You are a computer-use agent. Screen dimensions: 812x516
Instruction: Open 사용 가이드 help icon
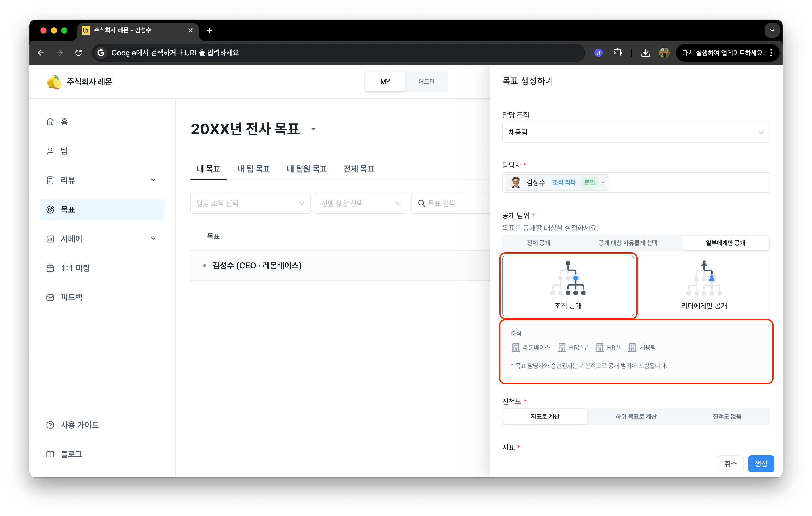(x=50, y=425)
